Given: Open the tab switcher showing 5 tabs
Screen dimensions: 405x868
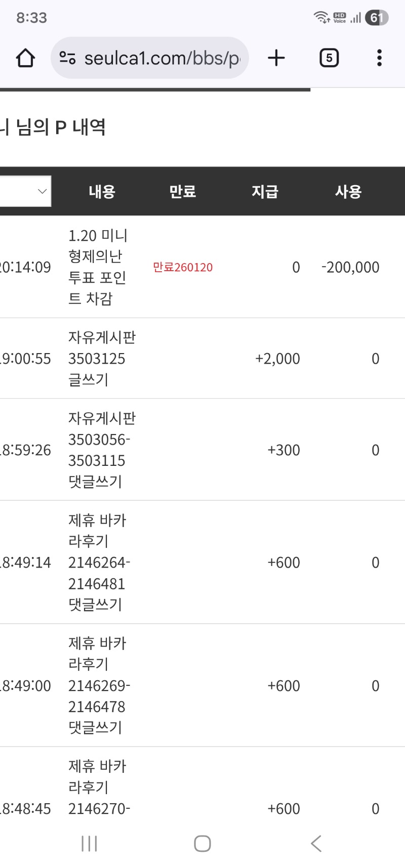Looking at the screenshot, I should tap(329, 58).
